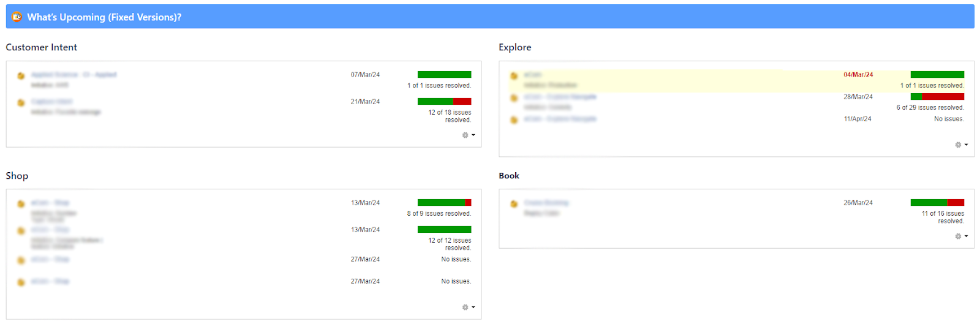This screenshot has width=980, height=326.
Task: Click version icon for Explore 28/Mar/24 release
Action: (514, 97)
